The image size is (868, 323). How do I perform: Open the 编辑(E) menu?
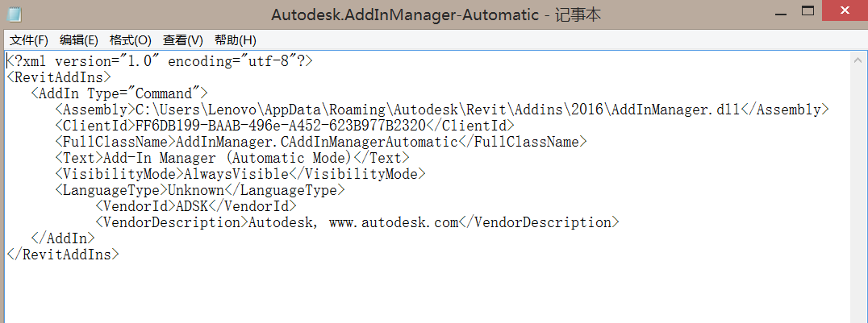78,40
